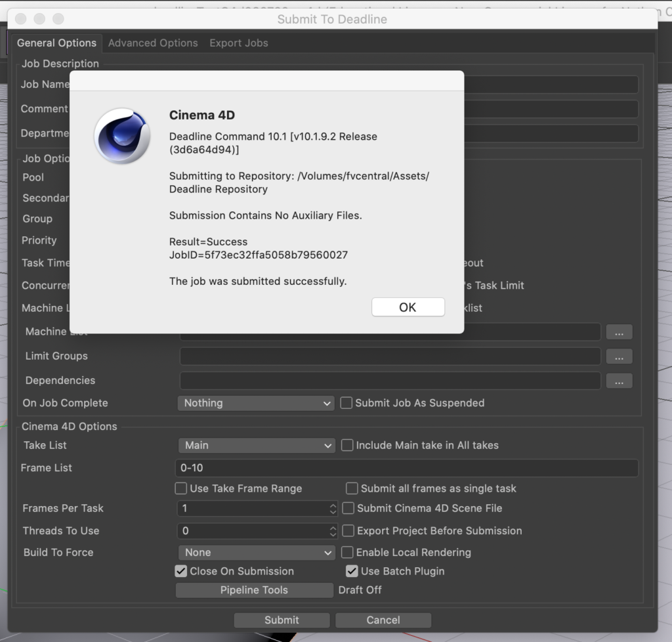Click the Dependencies input field
The height and width of the screenshot is (642, 672).
[390, 381]
